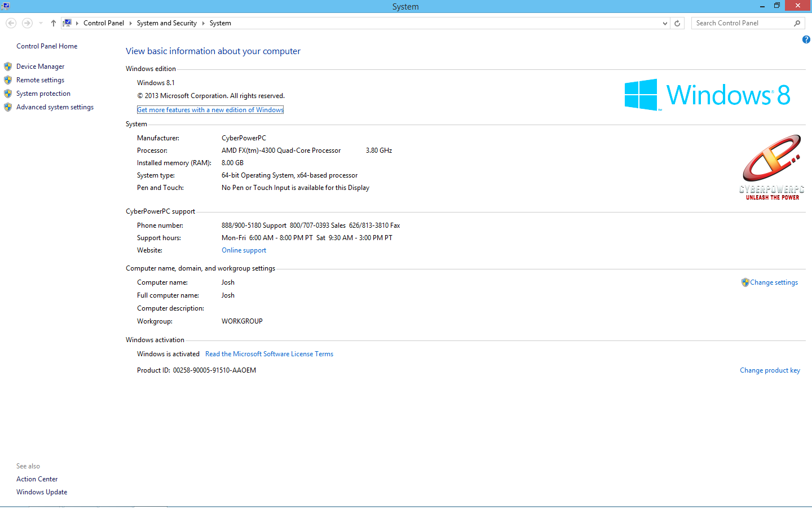Restore down the System window
The height and width of the screenshot is (509, 812).
click(777, 6)
